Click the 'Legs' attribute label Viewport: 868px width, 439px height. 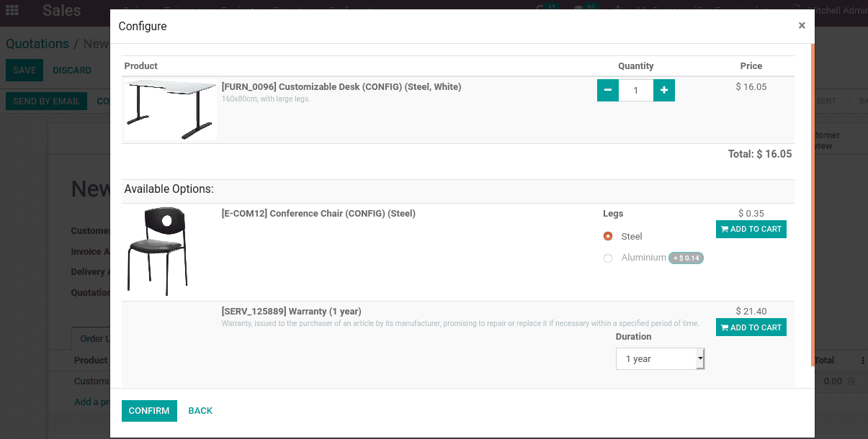click(613, 213)
